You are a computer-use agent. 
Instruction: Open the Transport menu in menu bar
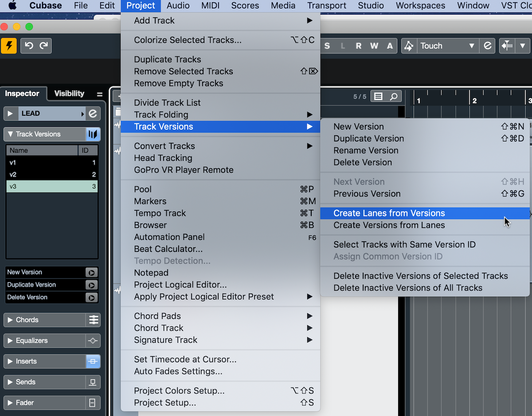pos(327,6)
